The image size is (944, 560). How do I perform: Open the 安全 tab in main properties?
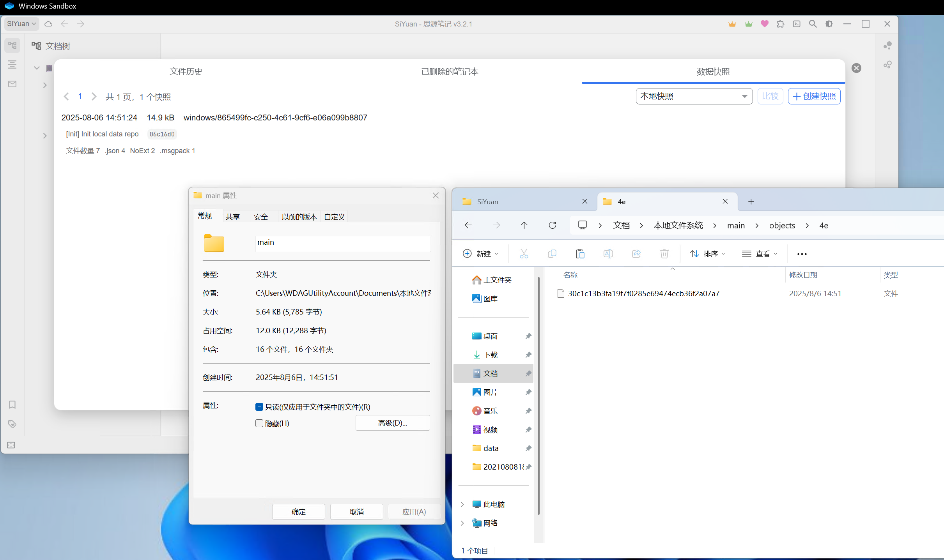[261, 217]
